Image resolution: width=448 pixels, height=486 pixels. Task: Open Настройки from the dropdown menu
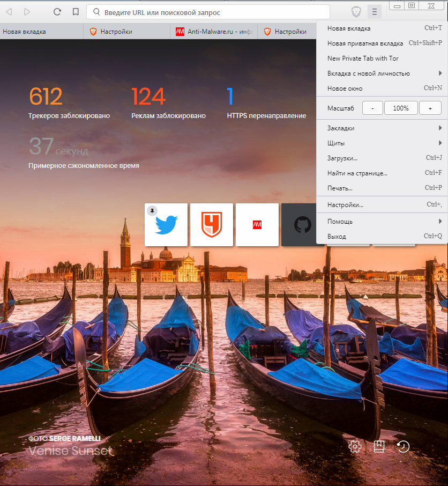tap(383, 205)
